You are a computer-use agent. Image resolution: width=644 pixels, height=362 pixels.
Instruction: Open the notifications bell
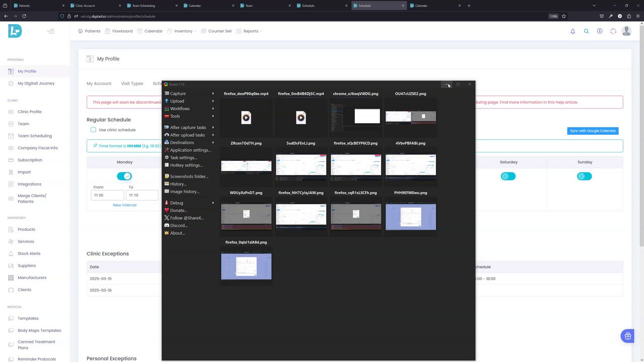point(573,31)
